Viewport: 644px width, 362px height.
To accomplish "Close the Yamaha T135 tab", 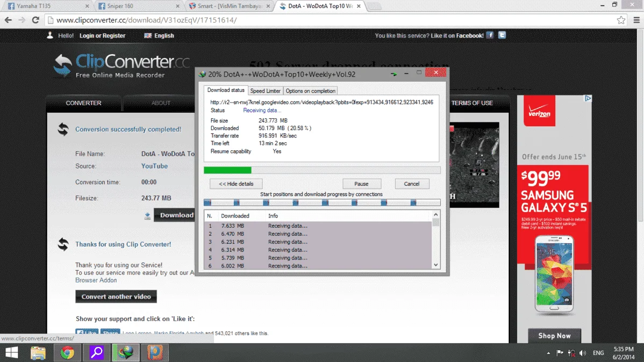I will [87, 6].
